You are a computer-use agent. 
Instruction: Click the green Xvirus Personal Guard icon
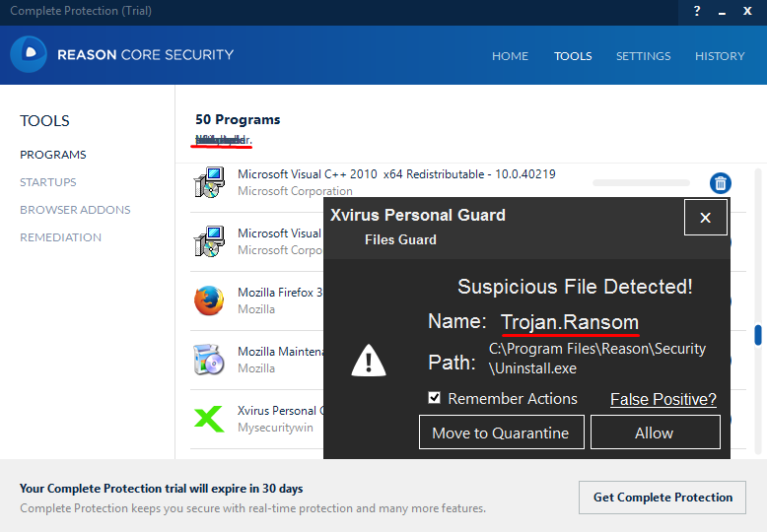tap(209, 419)
